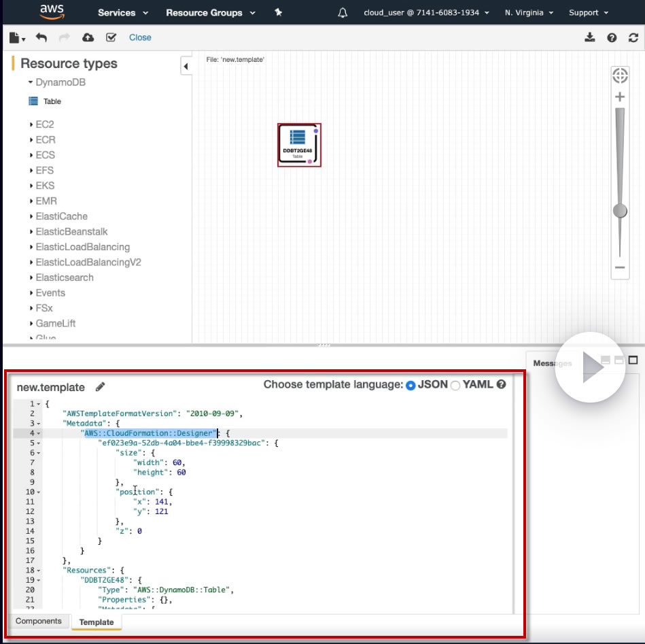Select the DDBT2GE48 table resource on canvas
The width and height of the screenshot is (645, 644).
[x=299, y=145]
